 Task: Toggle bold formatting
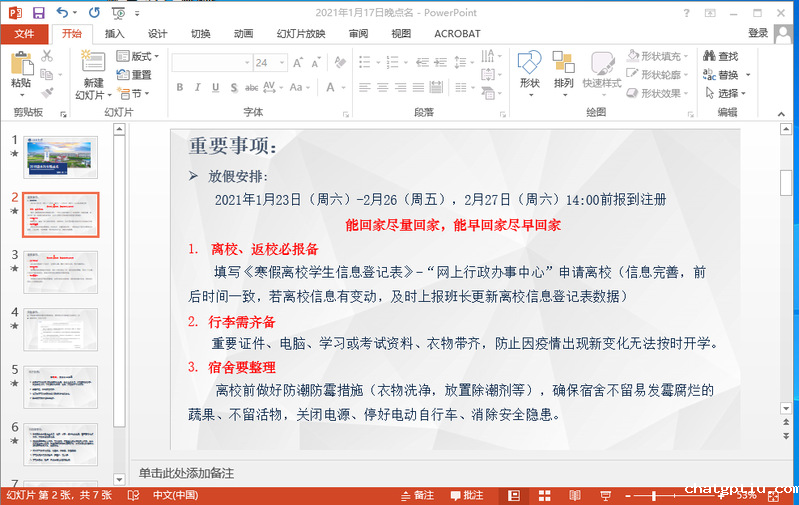tap(179, 87)
